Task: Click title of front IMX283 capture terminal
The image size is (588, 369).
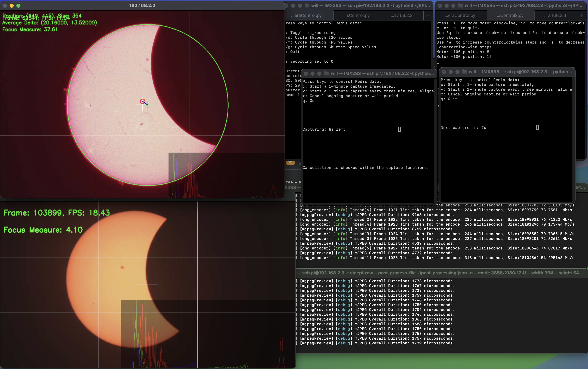Action: pos(382,73)
